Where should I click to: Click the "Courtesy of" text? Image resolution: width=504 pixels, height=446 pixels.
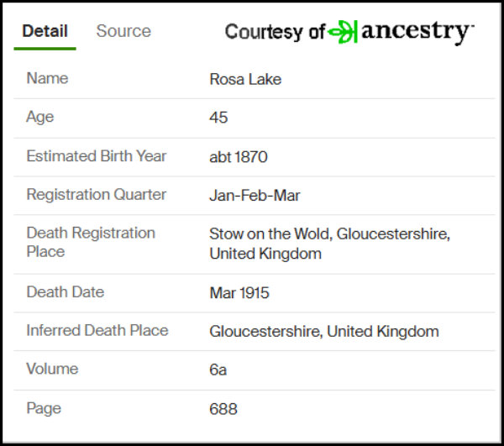click(x=275, y=32)
